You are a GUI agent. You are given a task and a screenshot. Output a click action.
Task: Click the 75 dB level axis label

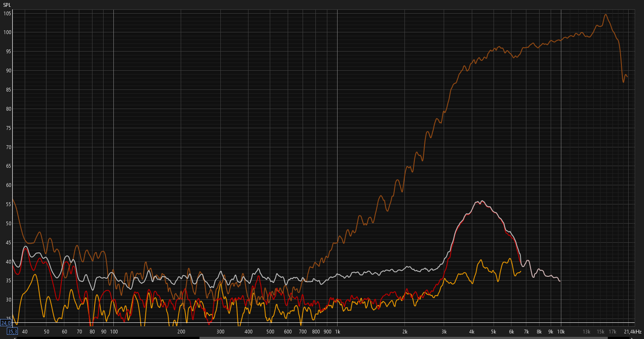(x=8, y=128)
